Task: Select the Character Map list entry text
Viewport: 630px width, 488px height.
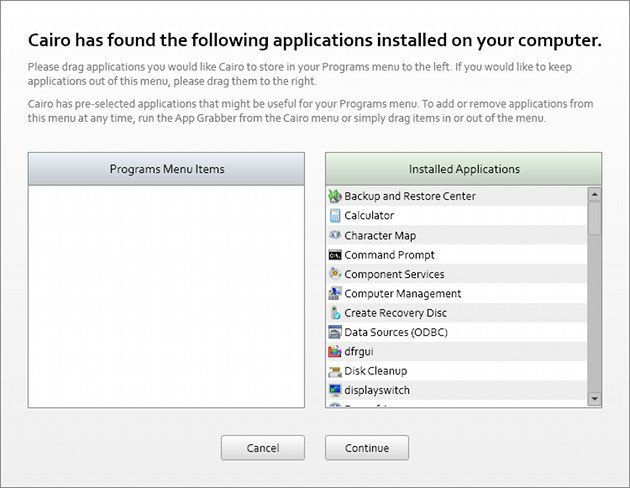Action: tap(380, 235)
